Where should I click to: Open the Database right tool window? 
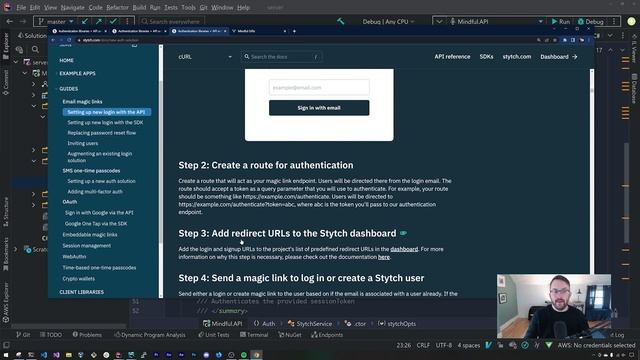[634, 88]
